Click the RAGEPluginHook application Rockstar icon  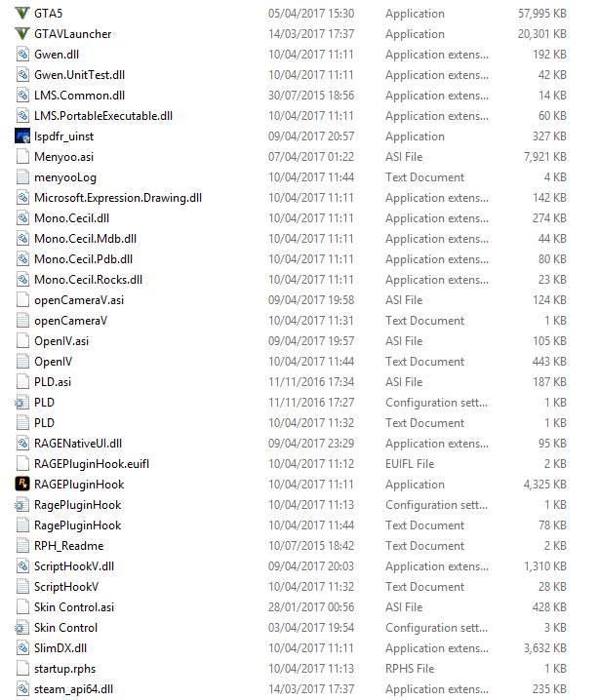(x=22, y=484)
